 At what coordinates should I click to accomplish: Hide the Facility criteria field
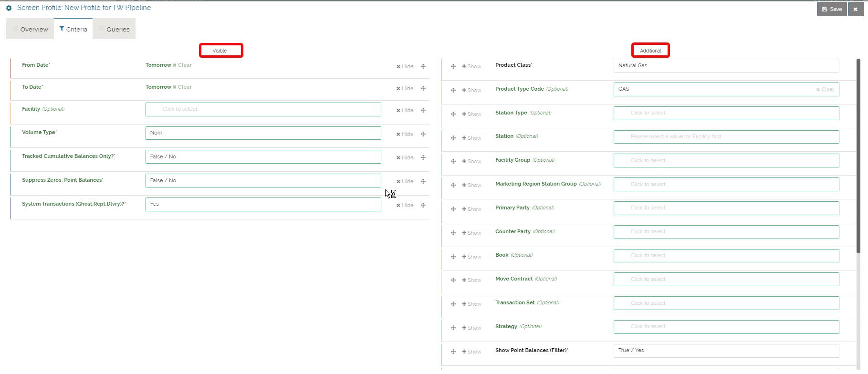click(x=405, y=110)
